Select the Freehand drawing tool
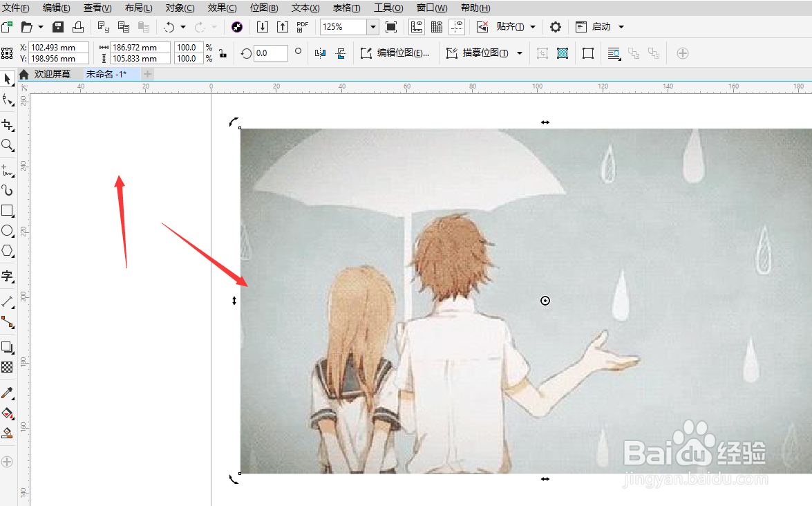The height and width of the screenshot is (506, 812). pos(7,170)
